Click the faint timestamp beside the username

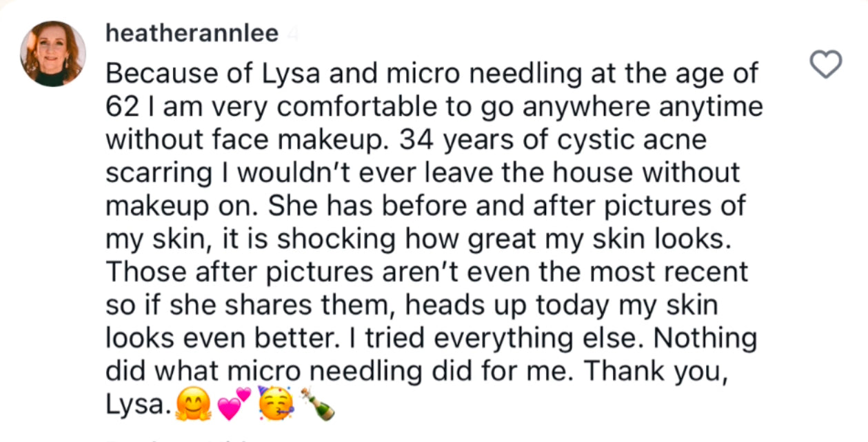click(x=292, y=34)
